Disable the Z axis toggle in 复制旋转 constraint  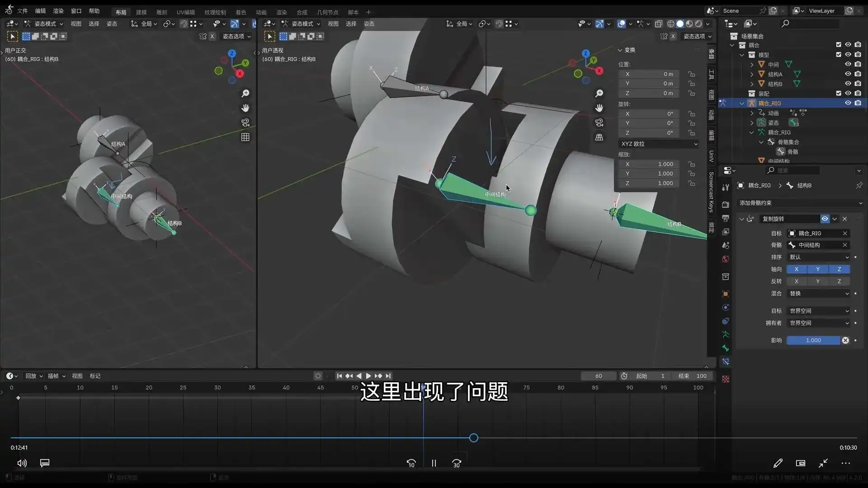tap(840, 269)
